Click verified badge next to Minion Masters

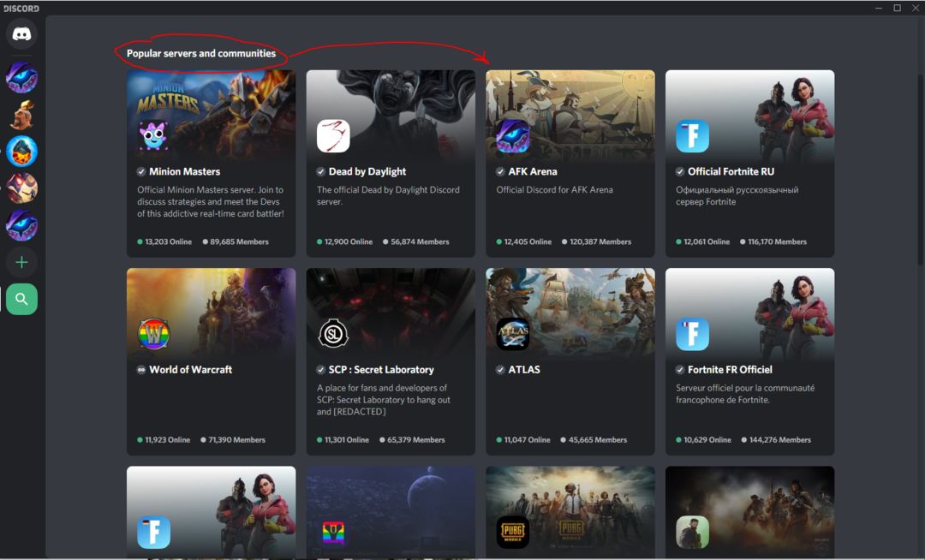(141, 171)
